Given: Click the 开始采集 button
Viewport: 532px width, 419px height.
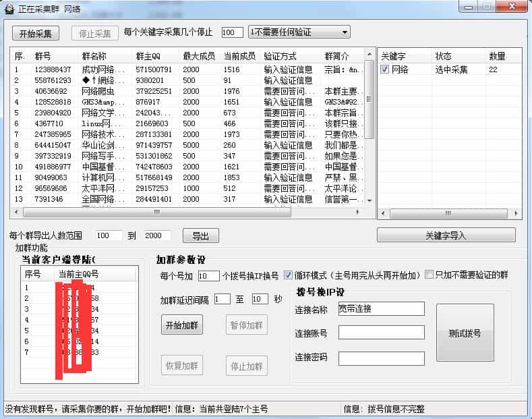Looking at the screenshot, I should pos(35,33).
